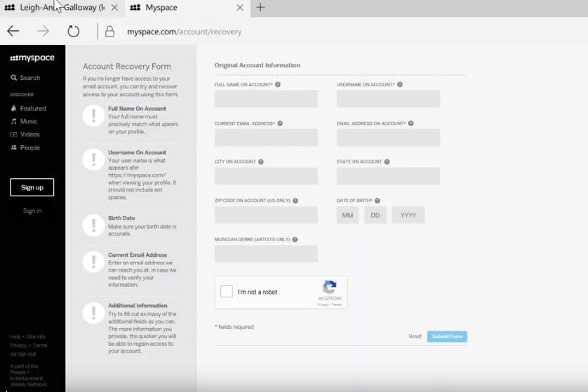This screenshot has width=588, height=392.
Task: Click the reCAPTCHA logo
Action: coord(330,287)
